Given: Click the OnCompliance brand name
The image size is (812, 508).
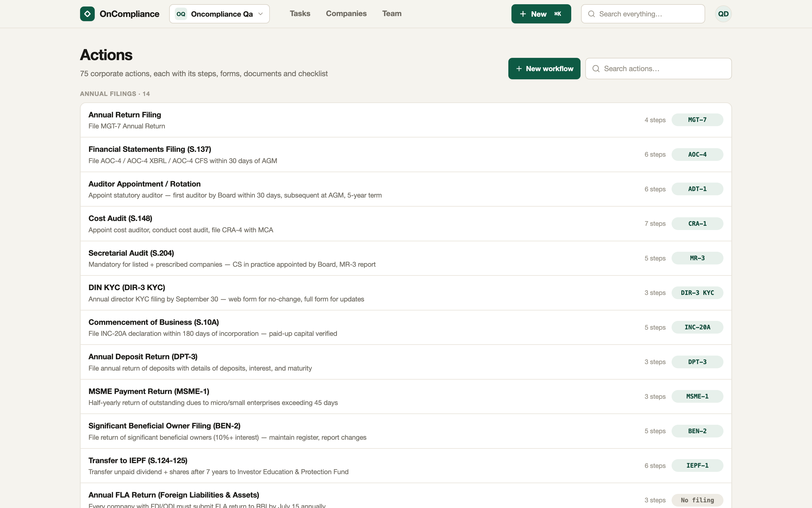Looking at the screenshot, I should click(x=129, y=14).
